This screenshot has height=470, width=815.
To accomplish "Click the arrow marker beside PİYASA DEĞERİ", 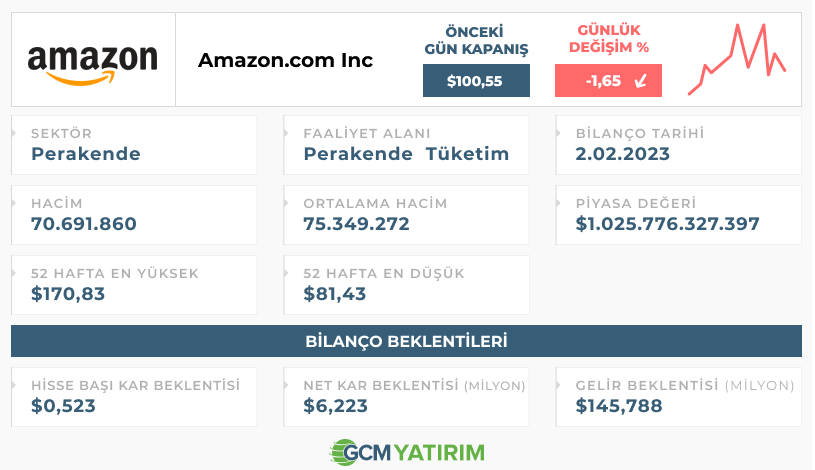I will [x=558, y=203].
